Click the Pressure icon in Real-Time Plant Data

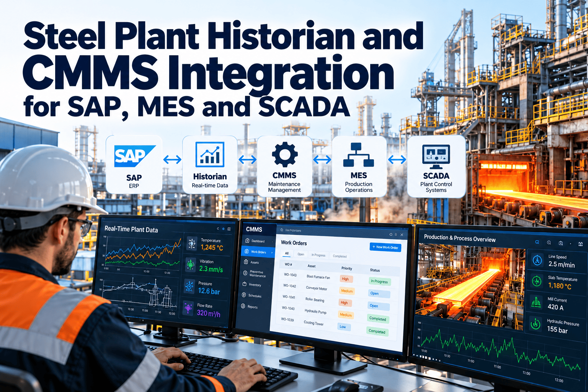pyautogui.click(x=189, y=286)
